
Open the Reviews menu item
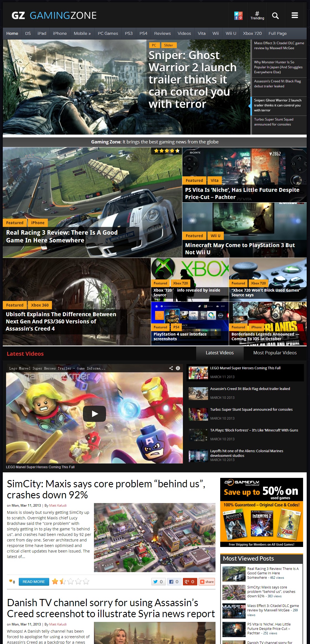[162, 33]
